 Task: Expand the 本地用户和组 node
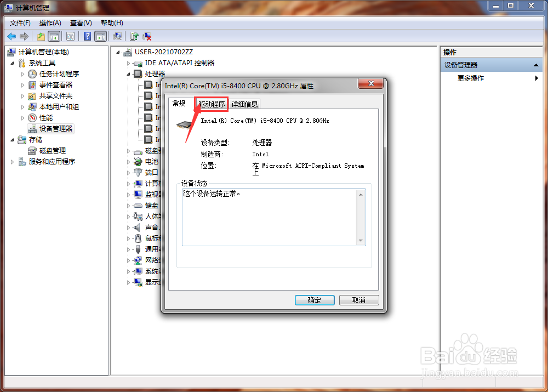tap(22, 107)
